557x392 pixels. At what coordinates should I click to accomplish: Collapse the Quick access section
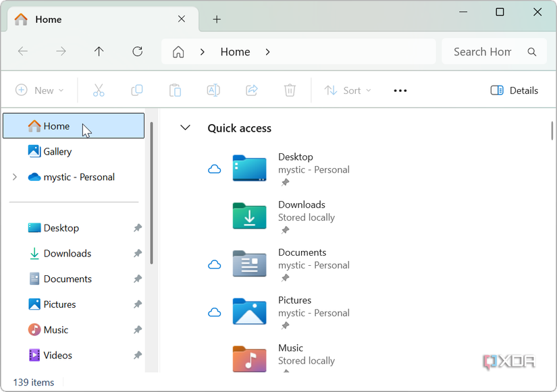tap(185, 128)
